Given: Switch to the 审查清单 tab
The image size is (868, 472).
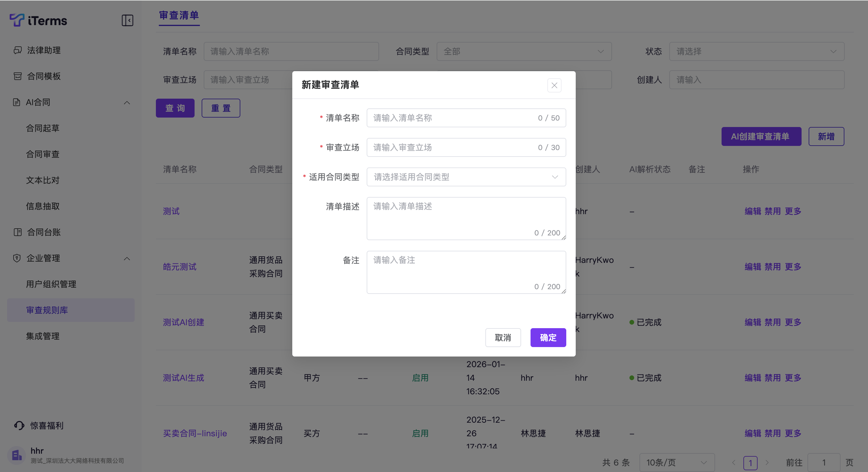Looking at the screenshot, I should [x=179, y=16].
